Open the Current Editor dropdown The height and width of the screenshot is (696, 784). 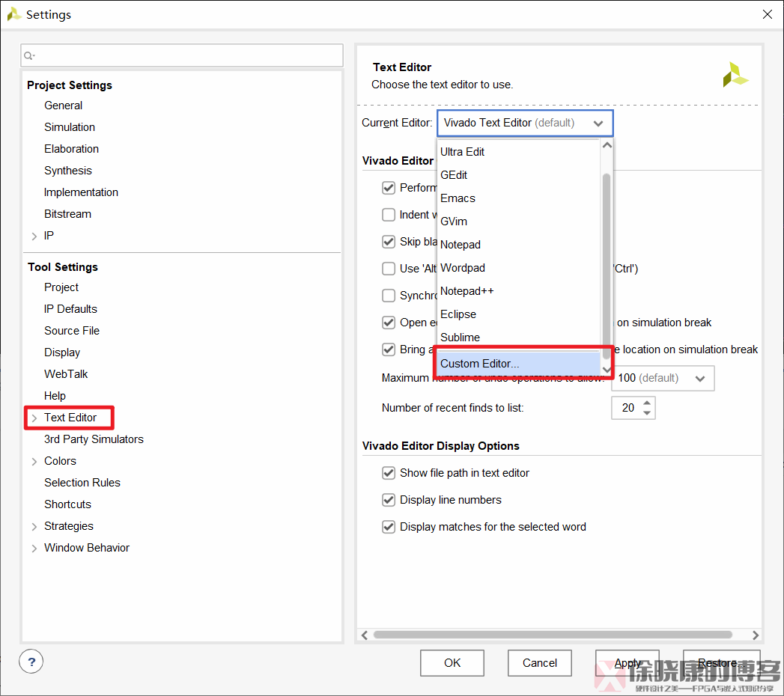tap(525, 123)
